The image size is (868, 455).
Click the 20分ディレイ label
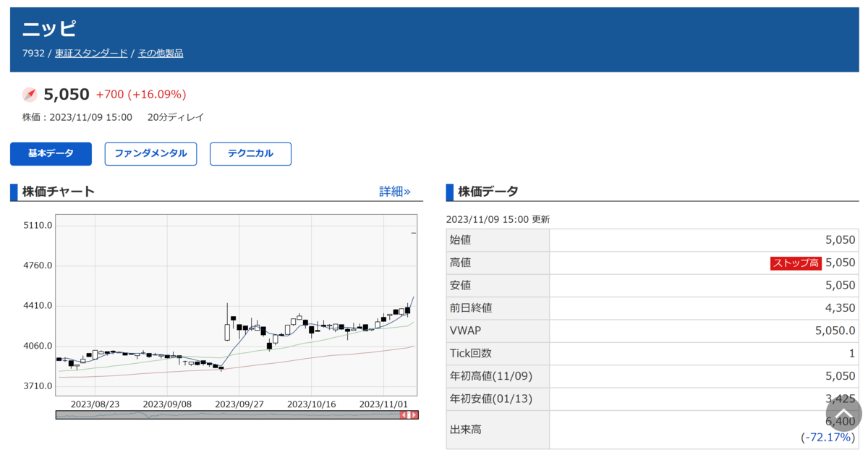[176, 117]
